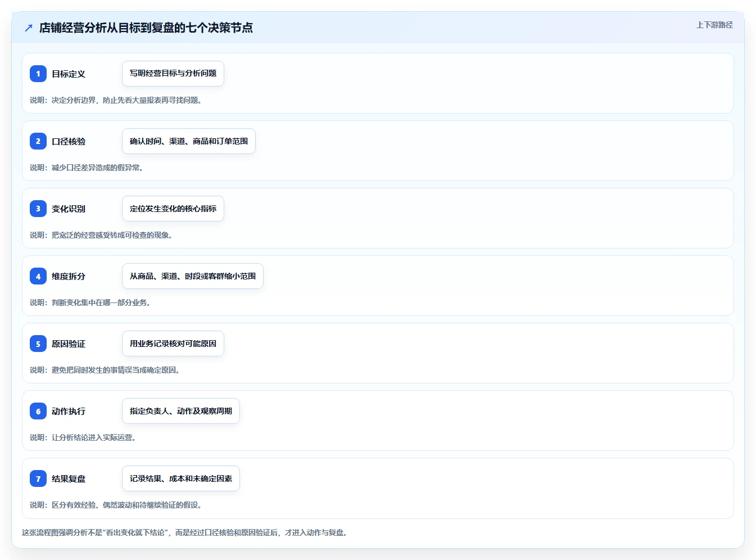
Task: Open the 确认时间、渠道、商品和订单范围 box
Action: tap(189, 141)
